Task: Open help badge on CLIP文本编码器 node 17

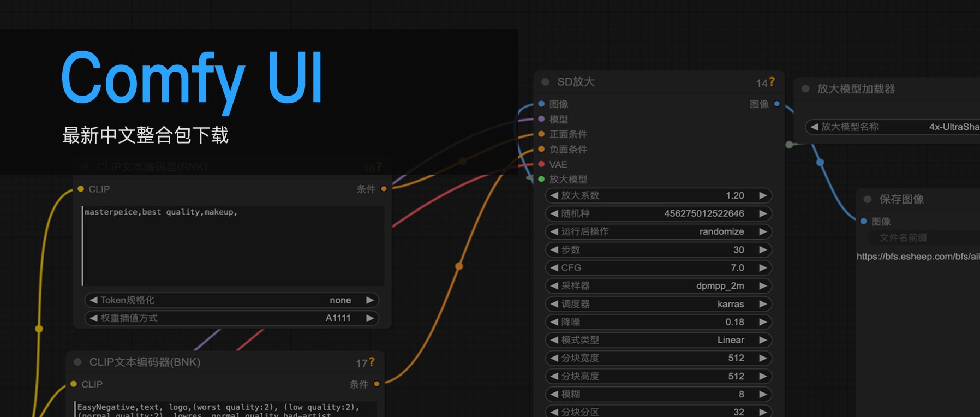Action: [372, 362]
